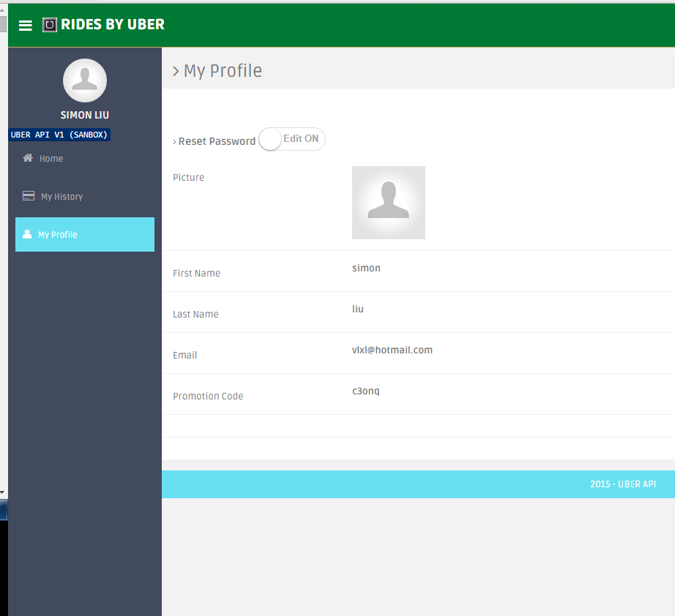Click the Promotion Code label
This screenshot has width=675, height=616.
pyautogui.click(x=208, y=396)
